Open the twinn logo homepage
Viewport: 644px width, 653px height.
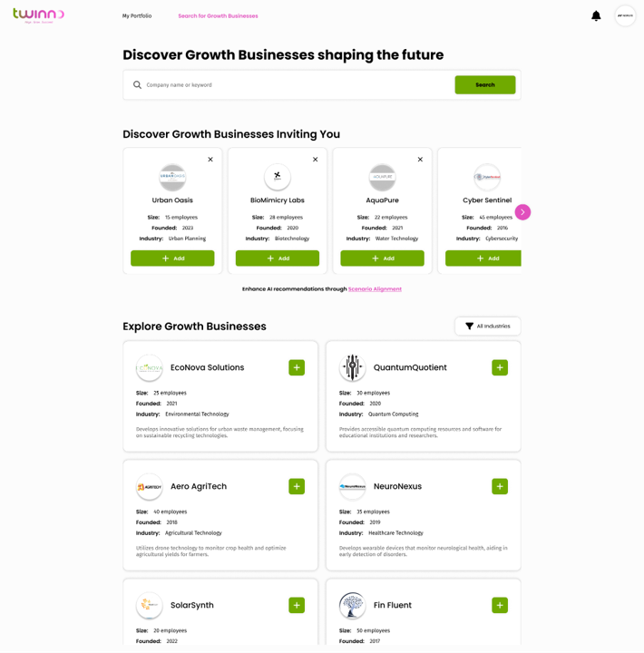38,15
